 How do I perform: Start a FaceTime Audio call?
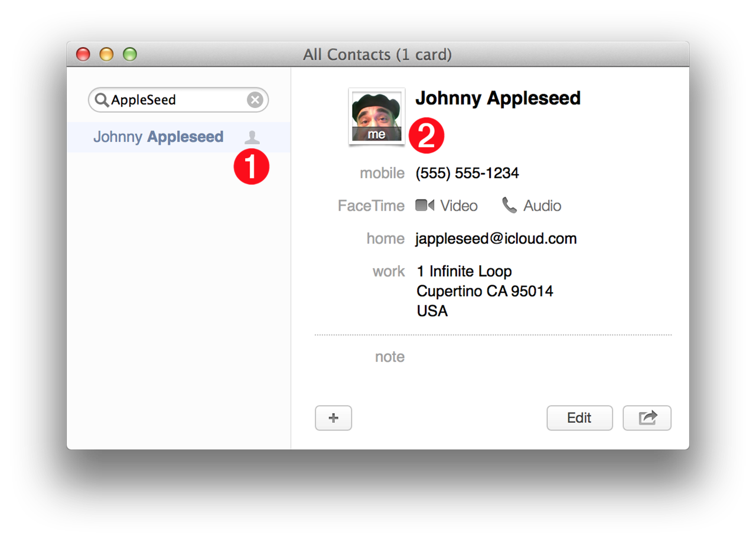click(532, 205)
